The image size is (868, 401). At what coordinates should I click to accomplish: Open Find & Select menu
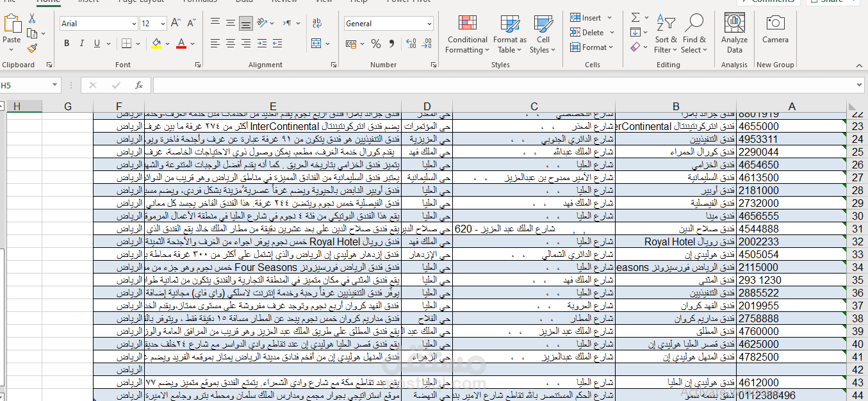coord(694,35)
